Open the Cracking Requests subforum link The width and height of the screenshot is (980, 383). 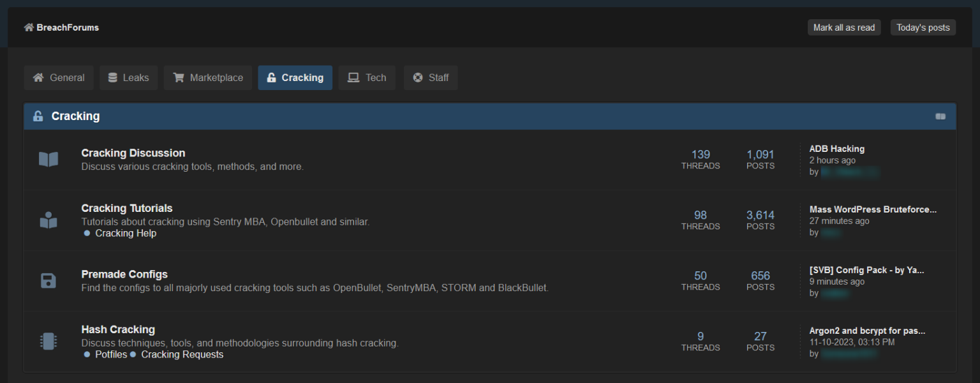tap(182, 354)
